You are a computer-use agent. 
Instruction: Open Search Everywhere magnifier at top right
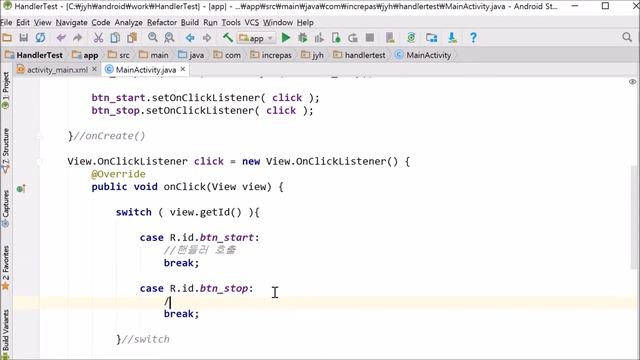[x=627, y=38]
